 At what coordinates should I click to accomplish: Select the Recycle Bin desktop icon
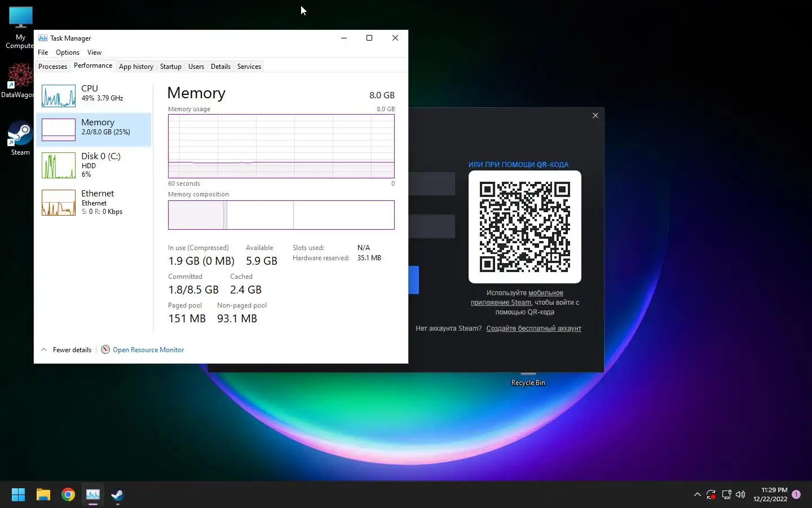pos(528,379)
